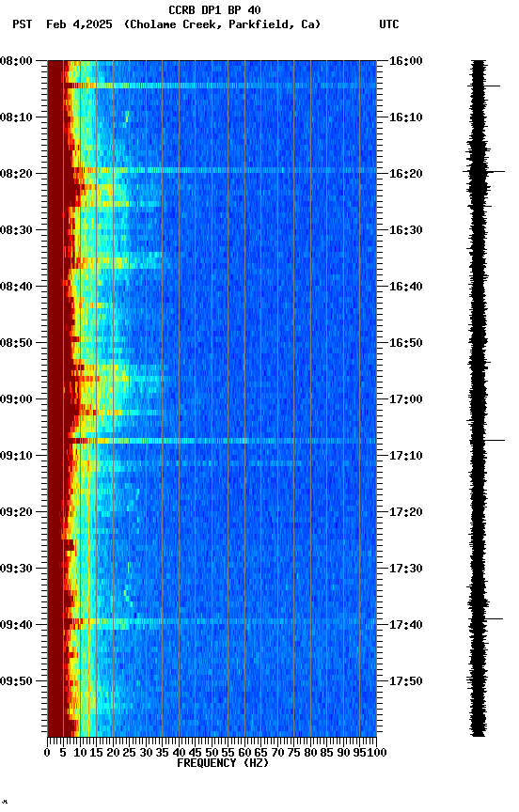
Task: Click the seismogram spike near 16:20 UTC
Action: 484,171
